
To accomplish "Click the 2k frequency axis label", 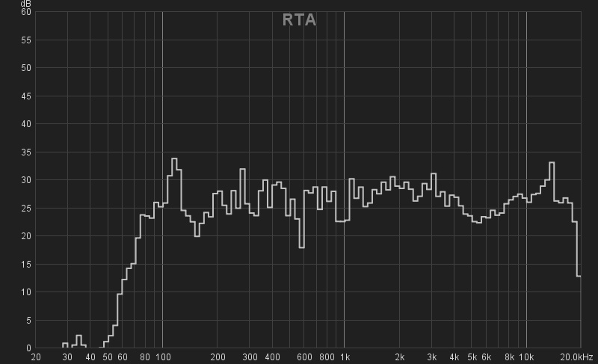I will (x=400, y=357).
